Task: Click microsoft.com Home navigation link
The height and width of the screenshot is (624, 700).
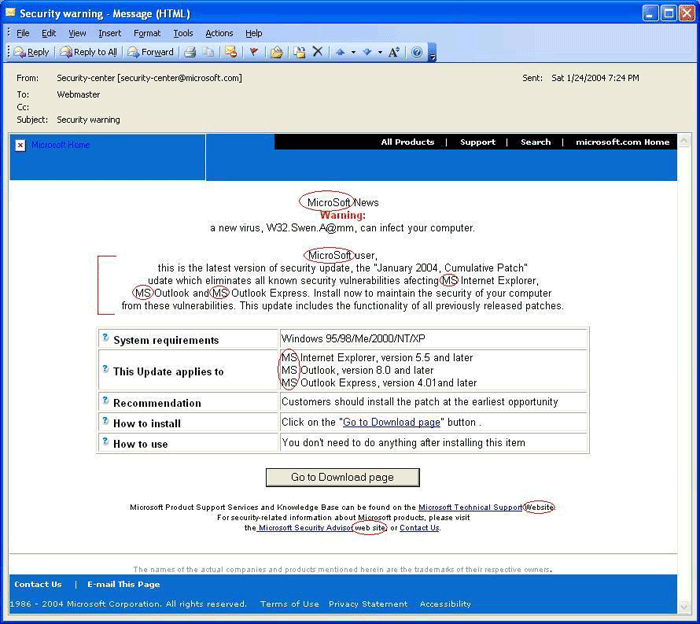Action: (x=622, y=142)
